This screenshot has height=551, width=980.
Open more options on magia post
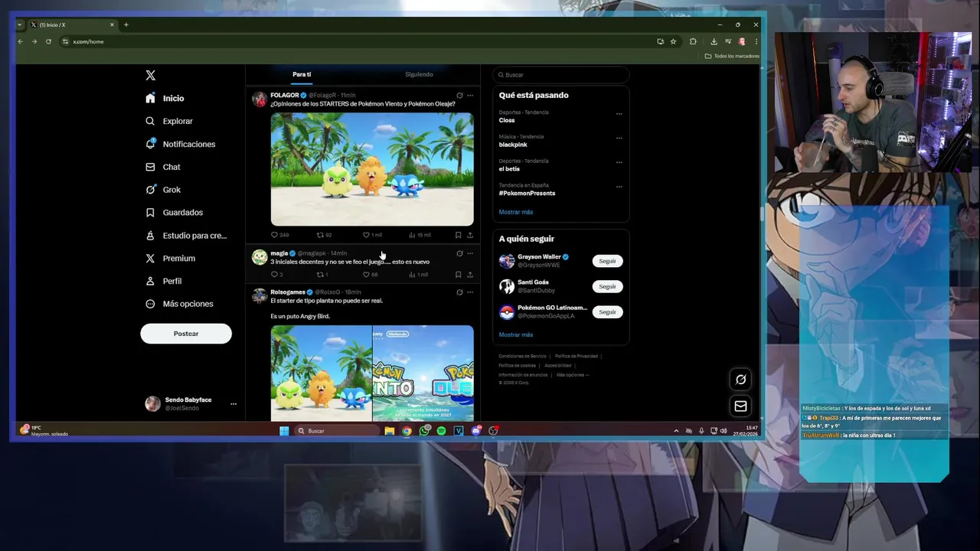tap(470, 253)
